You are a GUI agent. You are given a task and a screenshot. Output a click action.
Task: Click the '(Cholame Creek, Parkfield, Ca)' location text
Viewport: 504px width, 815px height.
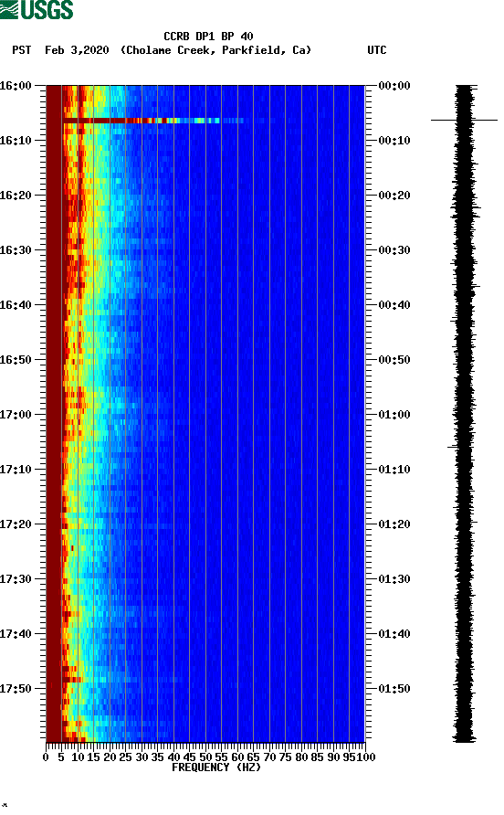click(215, 50)
